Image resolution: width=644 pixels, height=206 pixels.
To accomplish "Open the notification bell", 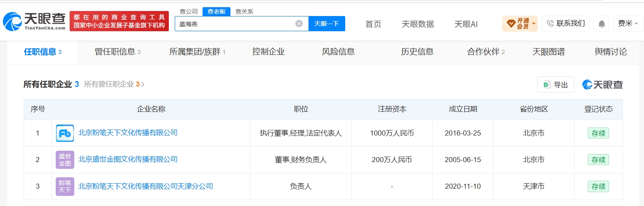I will click(601, 24).
